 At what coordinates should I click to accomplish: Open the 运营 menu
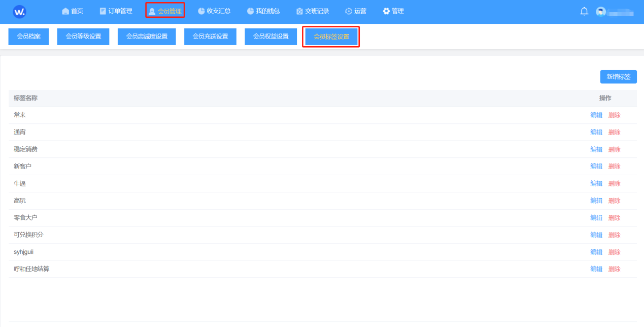[360, 11]
